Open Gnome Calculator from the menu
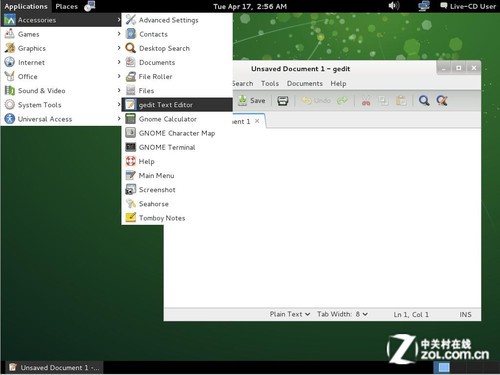The width and height of the screenshot is (500, 375). coord(177,119)
